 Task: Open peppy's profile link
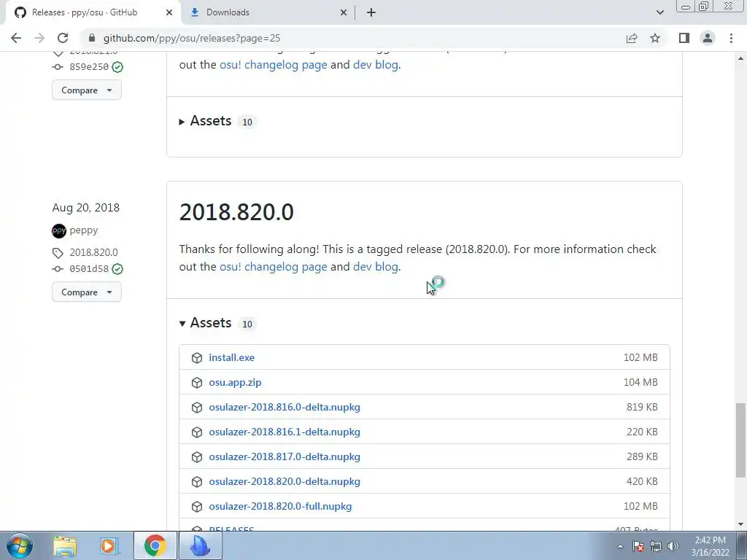(x=84, y=230)
